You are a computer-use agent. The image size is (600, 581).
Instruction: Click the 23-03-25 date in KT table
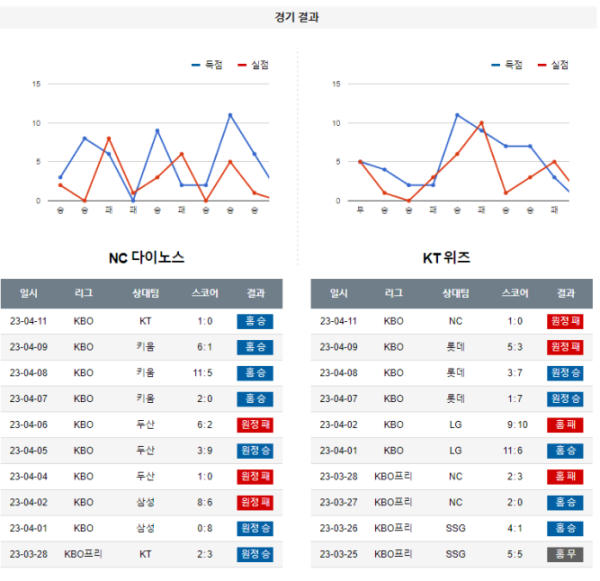click(x=339, y=554)
